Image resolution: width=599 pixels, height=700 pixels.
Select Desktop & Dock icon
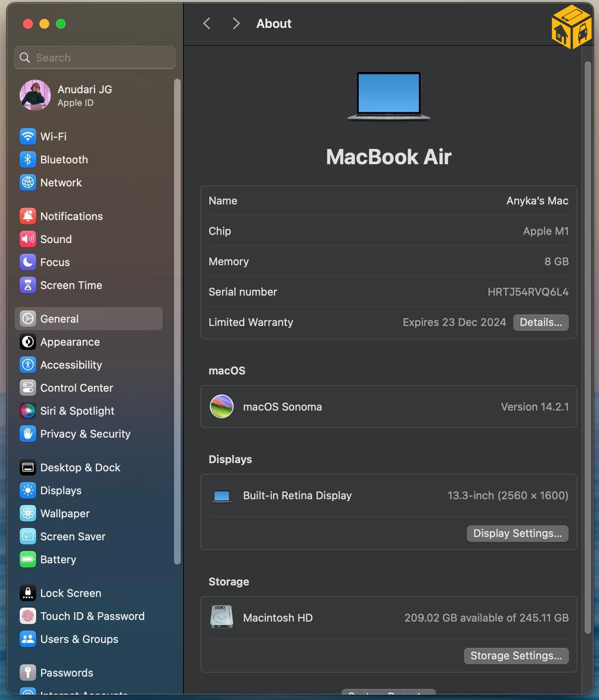coord(28,467)
